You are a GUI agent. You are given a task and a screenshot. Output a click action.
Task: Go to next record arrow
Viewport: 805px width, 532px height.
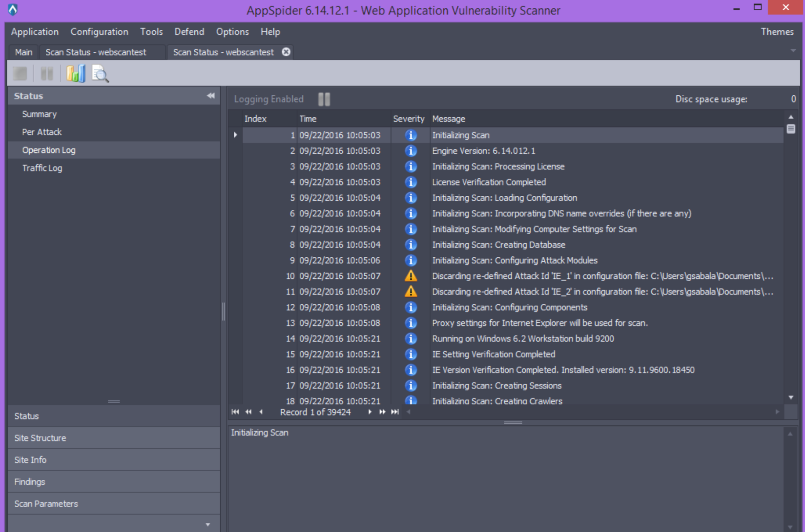coord(370,412)
